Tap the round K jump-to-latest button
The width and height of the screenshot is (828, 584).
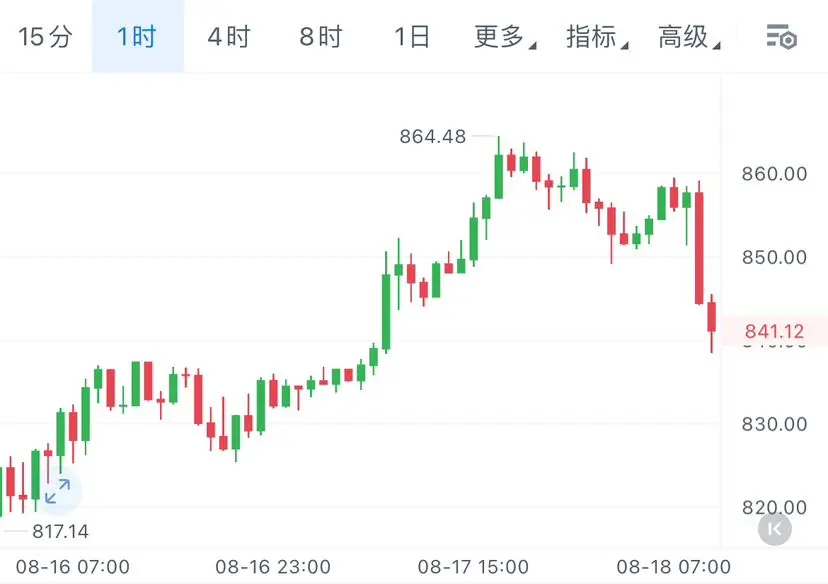pos(775,529)
